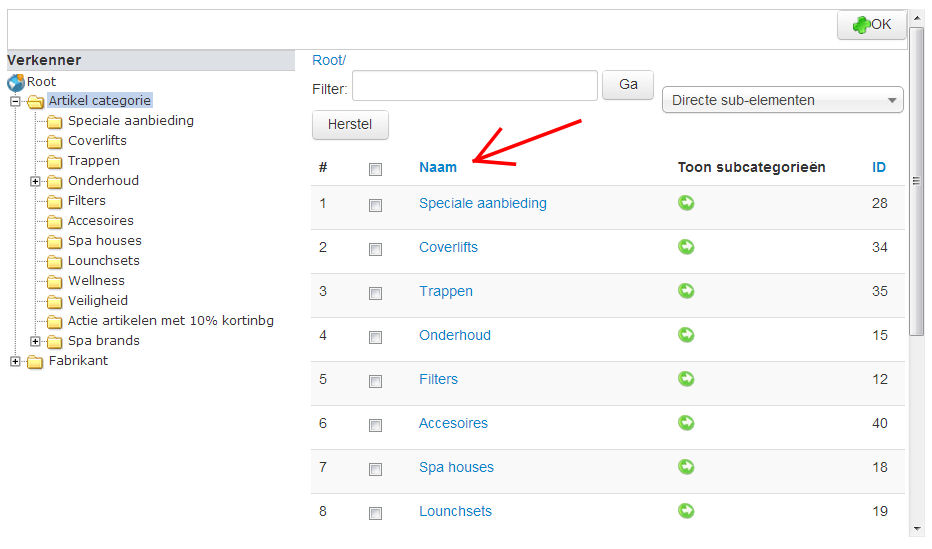Click the Root globe icon in explorer

16,82
